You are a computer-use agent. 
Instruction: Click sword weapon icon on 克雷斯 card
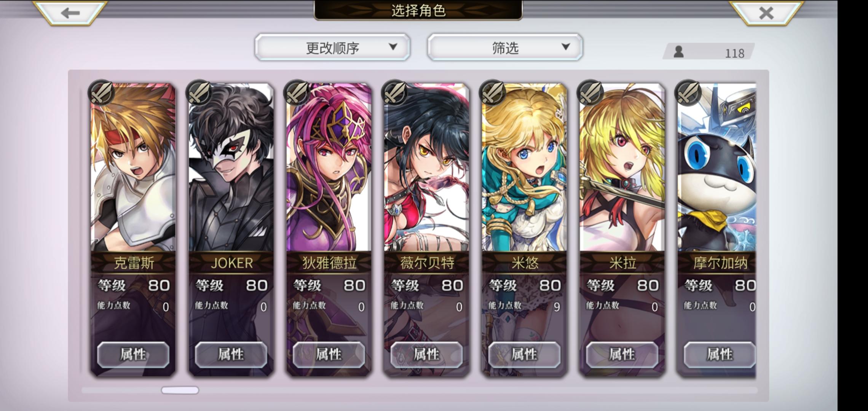point(101,92)
